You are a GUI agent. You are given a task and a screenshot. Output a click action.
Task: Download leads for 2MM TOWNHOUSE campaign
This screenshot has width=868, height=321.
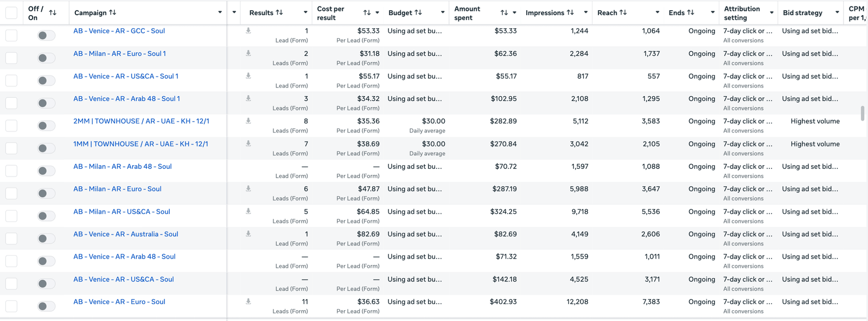(x=248, y=121)
